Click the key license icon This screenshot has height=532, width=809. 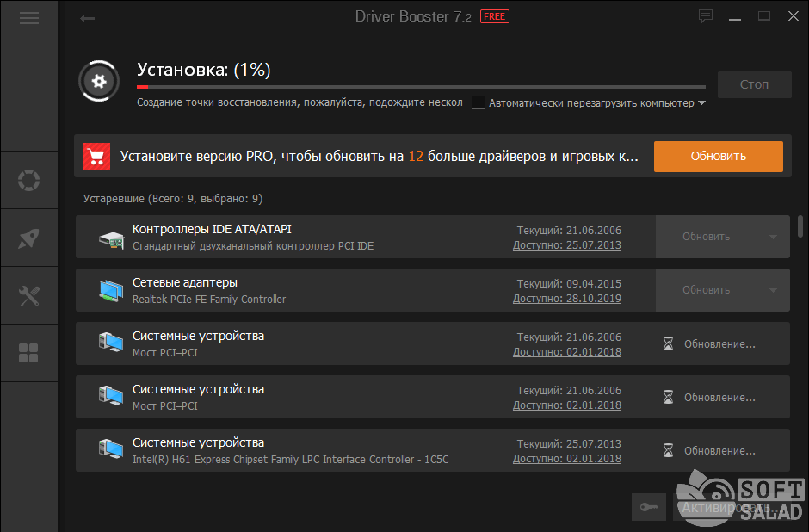tap(649, 507)
